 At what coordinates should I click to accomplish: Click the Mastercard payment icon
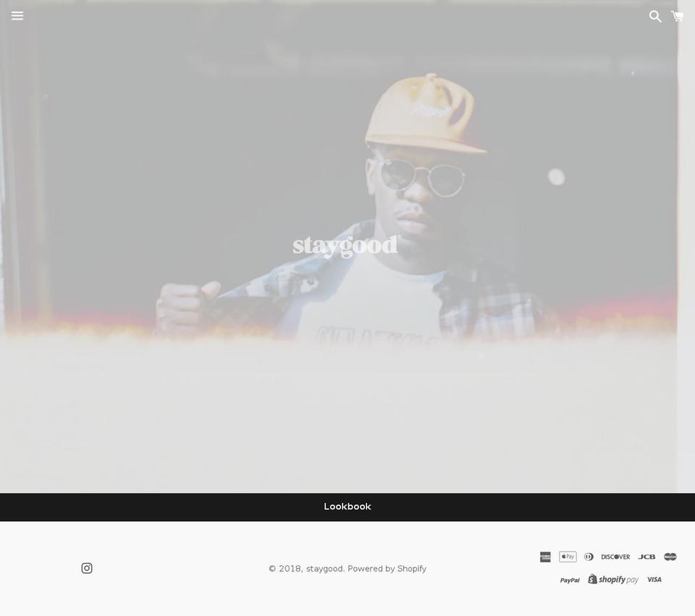click(x=670, y=557)
